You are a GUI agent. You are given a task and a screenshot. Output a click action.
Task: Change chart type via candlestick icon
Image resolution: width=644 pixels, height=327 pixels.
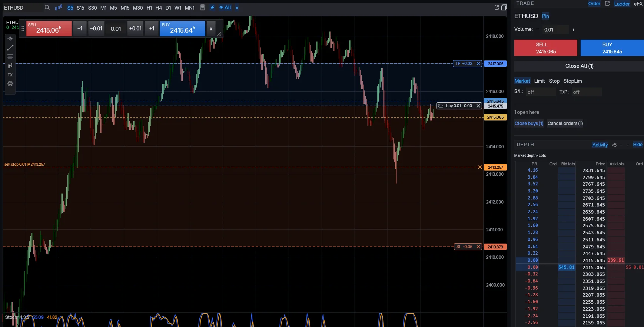pos(59,7)
